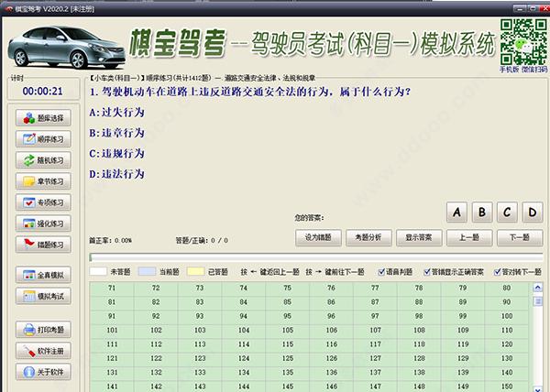Image resolution: width=550 pixels, height=392 pixels.
Task: Toggle 答对转下一题 checkbox
Action: click(496, 272)
